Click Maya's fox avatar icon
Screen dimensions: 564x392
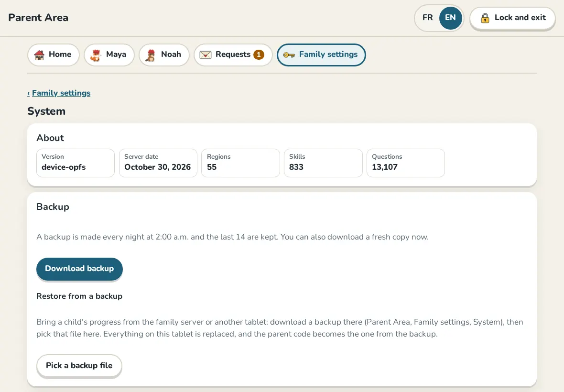pyautogui.click(x=96, y=54)
